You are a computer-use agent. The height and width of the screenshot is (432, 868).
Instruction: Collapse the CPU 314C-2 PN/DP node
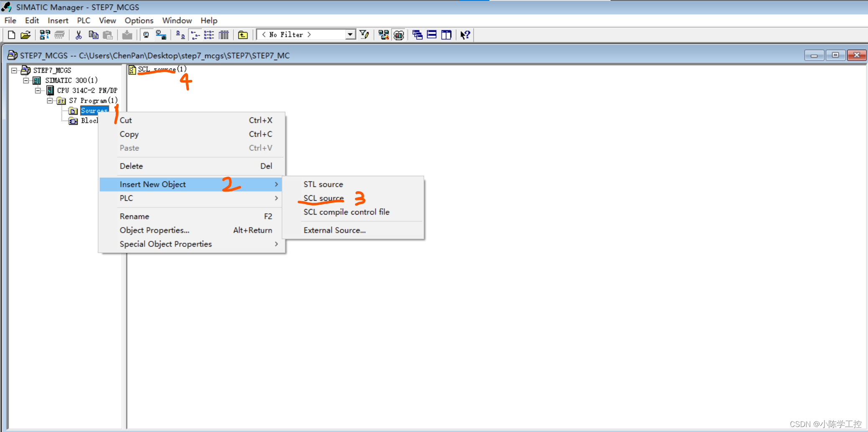point(38,90)
